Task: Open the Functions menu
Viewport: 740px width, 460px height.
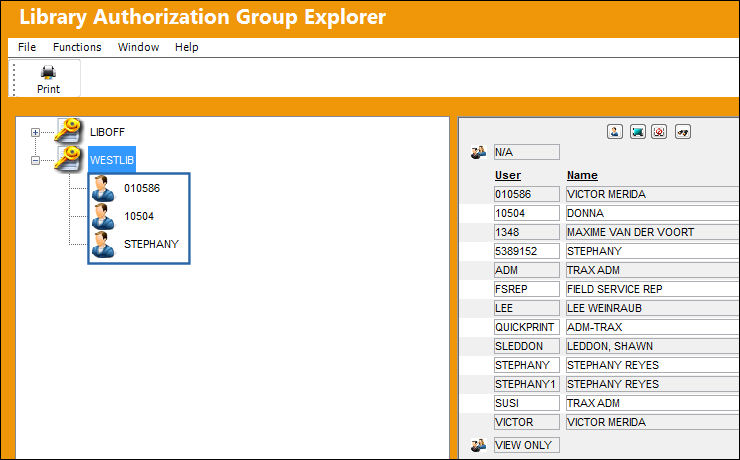Action: (x=77, y=47)
